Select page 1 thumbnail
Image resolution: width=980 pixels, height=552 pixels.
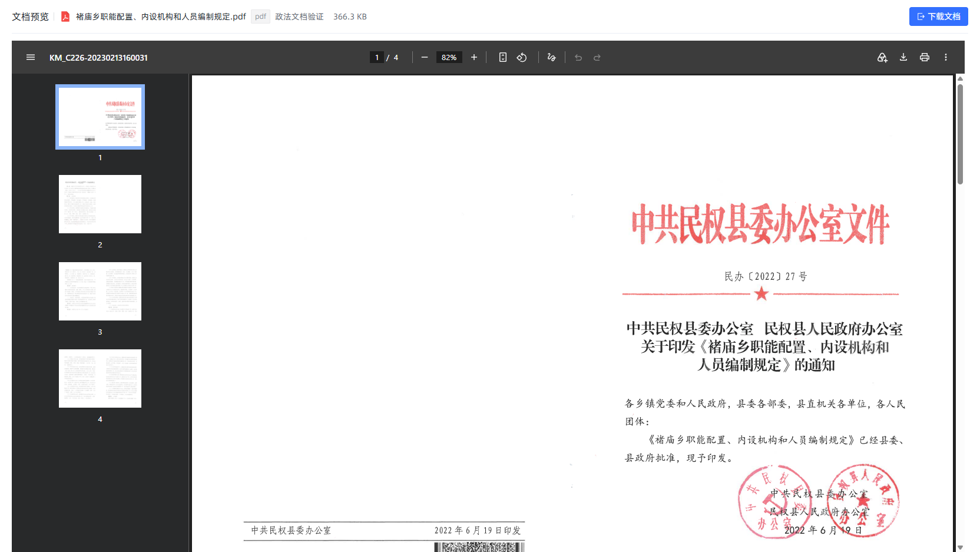(100, 117)
